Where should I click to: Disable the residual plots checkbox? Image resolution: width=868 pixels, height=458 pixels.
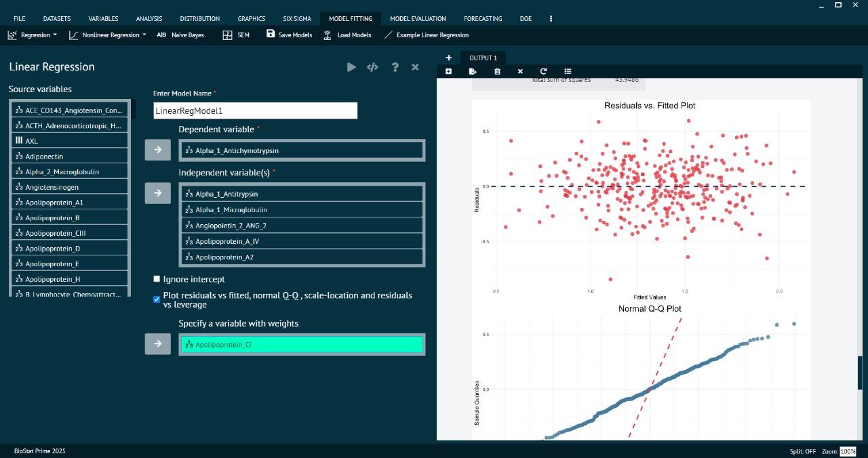tap(157, 299)
